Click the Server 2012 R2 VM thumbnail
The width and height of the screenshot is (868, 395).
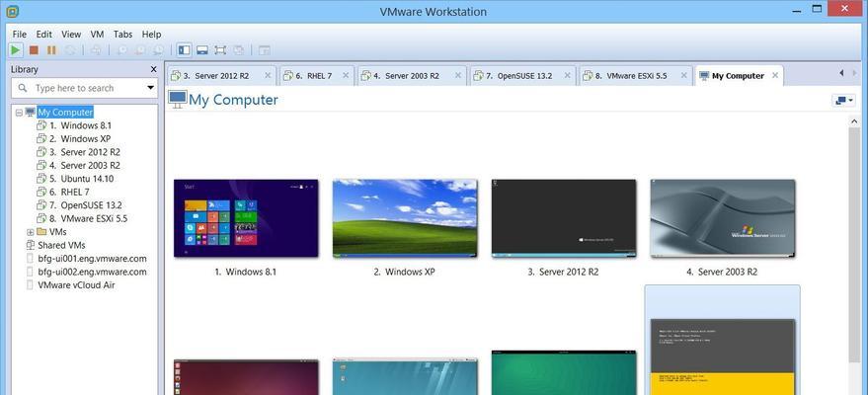564,218
